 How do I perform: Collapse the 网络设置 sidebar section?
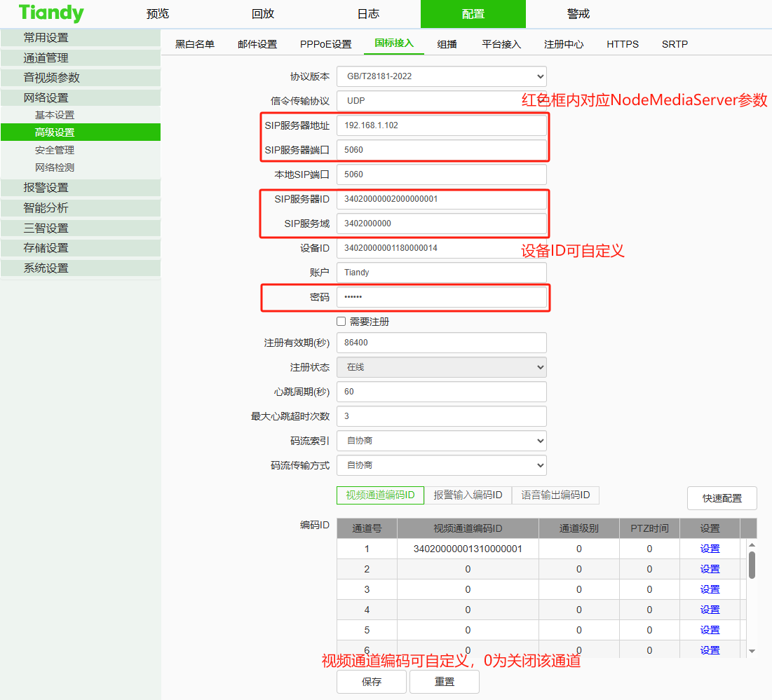pos(81,98)
